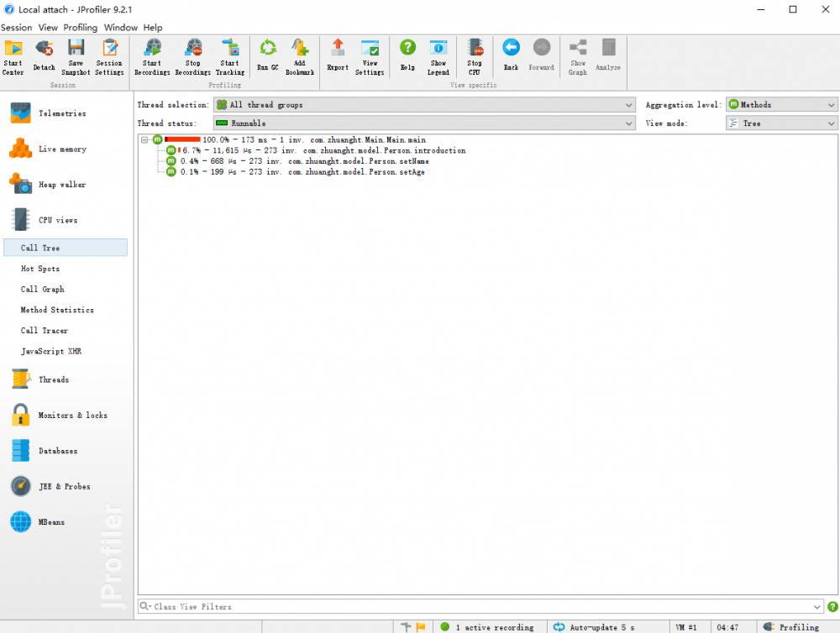Select the Call Tree view
Screen dimensions: 840x633
pos(66,248)
